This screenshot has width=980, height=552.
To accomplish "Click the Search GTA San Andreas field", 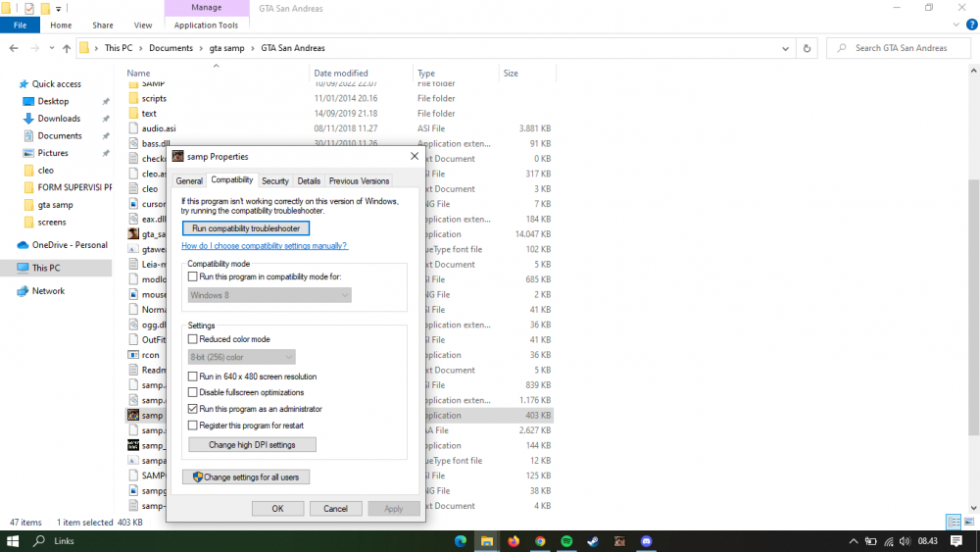I will tap(899, 48).
